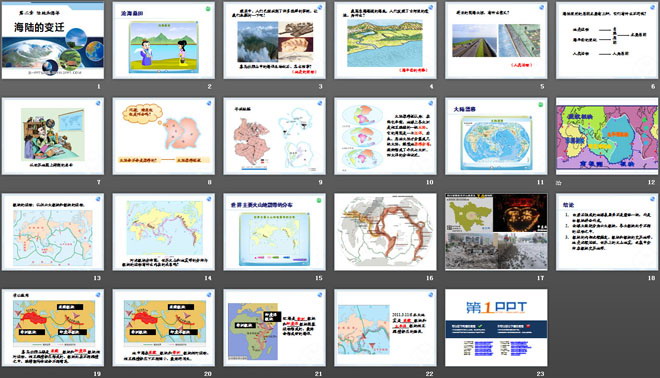Select slide 16 grayscale globe with ring belt
This screenshot has width=660, height=378.
(385, 232)
